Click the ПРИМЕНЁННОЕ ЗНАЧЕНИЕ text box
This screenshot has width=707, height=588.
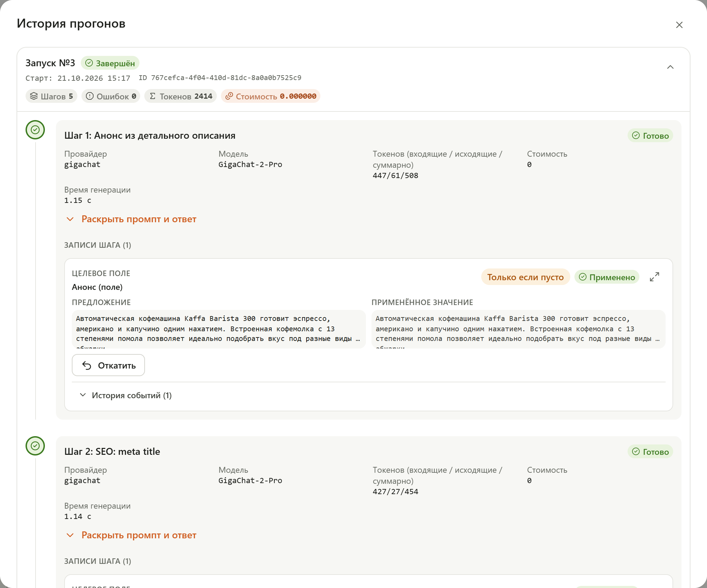518,329
